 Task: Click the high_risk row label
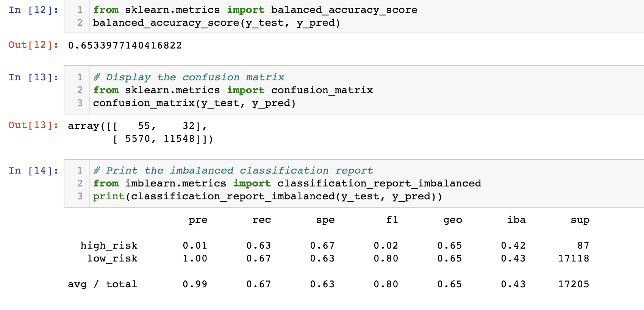109,246
